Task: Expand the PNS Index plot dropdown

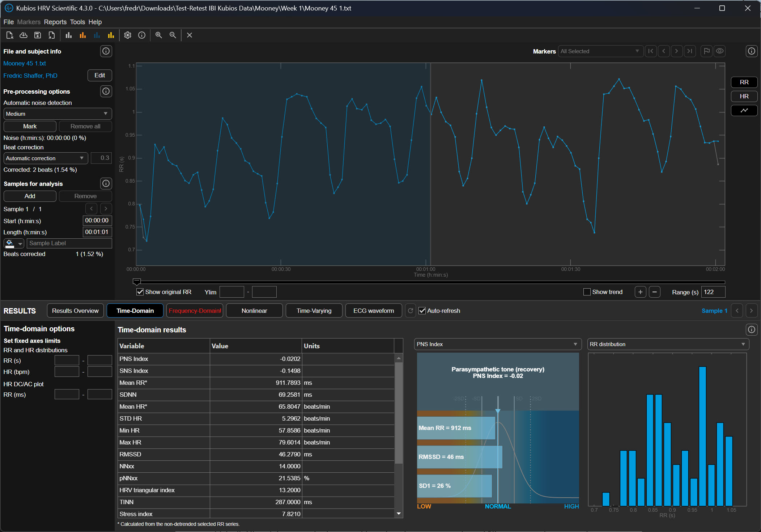Action: tap(497, 344)
